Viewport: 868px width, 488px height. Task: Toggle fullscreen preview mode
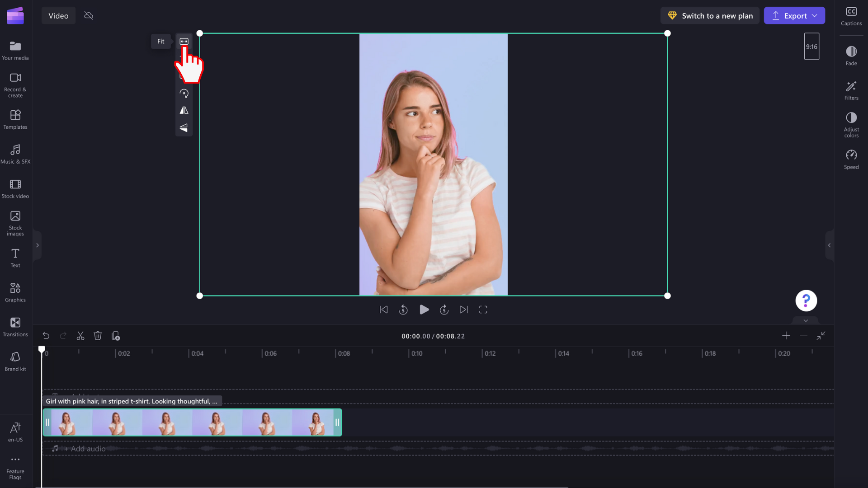point(483,310)
